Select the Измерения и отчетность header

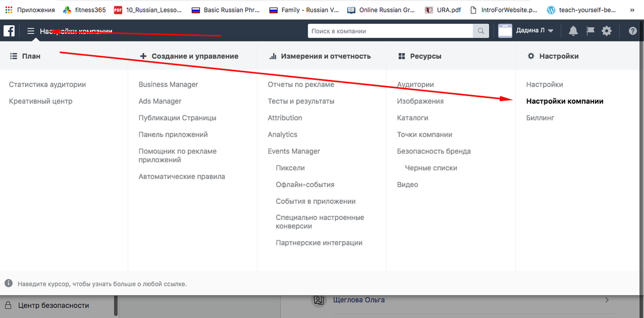click(320, 56)
